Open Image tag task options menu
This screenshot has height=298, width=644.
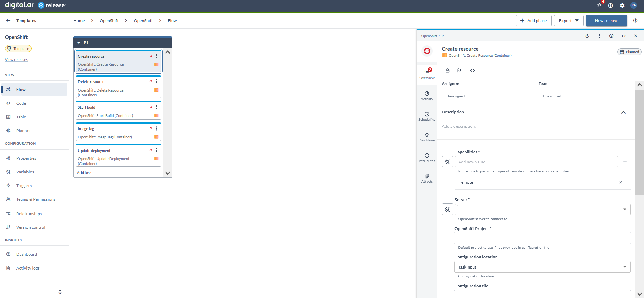coord(156,128)
